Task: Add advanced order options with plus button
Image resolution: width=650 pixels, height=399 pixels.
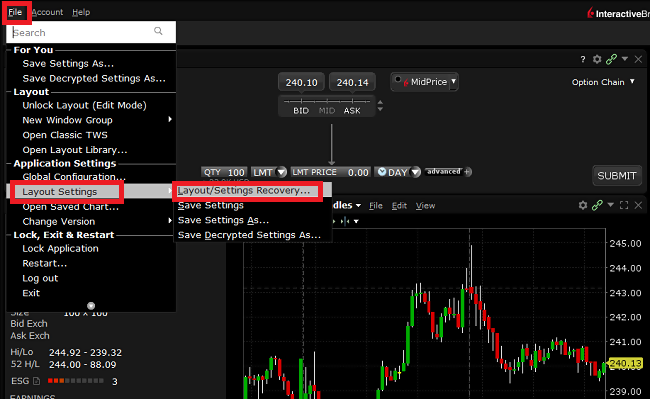Action: click(x=467, y=172)
